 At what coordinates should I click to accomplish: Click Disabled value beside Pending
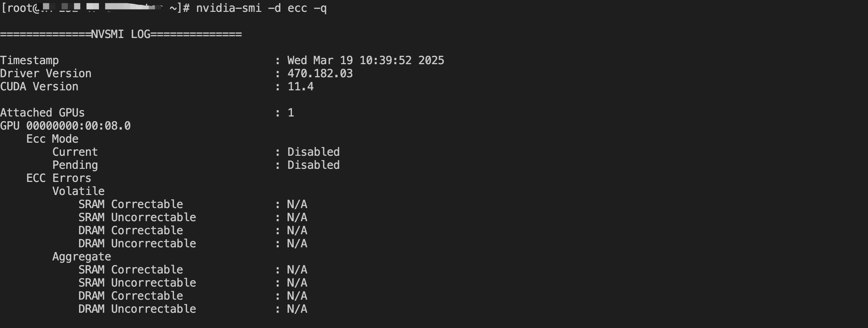coord(313,165)
